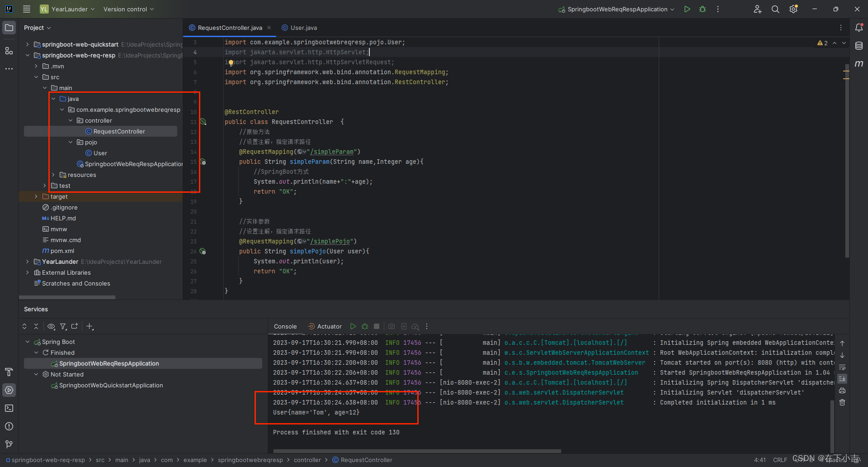
Task: Open Search Everywhere magnifier
Action: pos(775,9)
